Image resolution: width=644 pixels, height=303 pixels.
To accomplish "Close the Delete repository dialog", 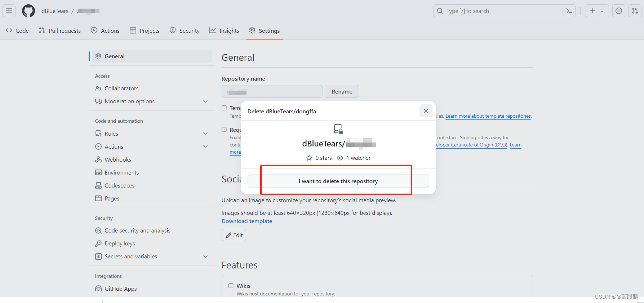I will [426, 111].
